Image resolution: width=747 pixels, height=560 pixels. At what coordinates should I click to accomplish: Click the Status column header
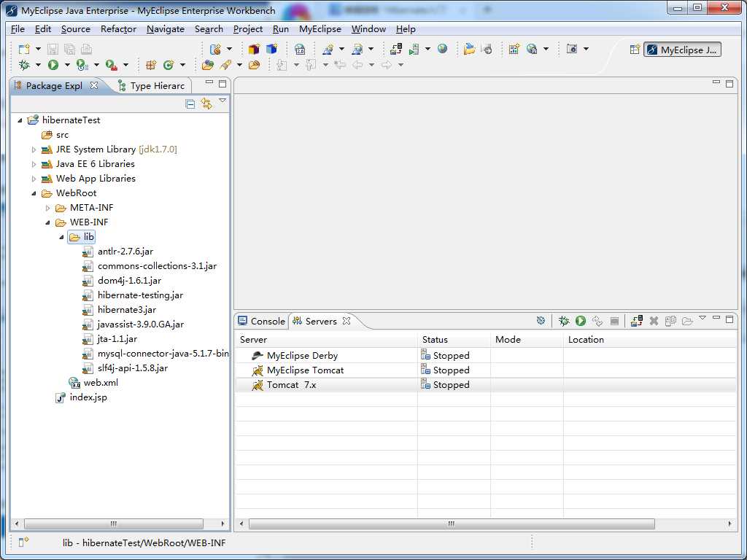click(x=454, y=340)
